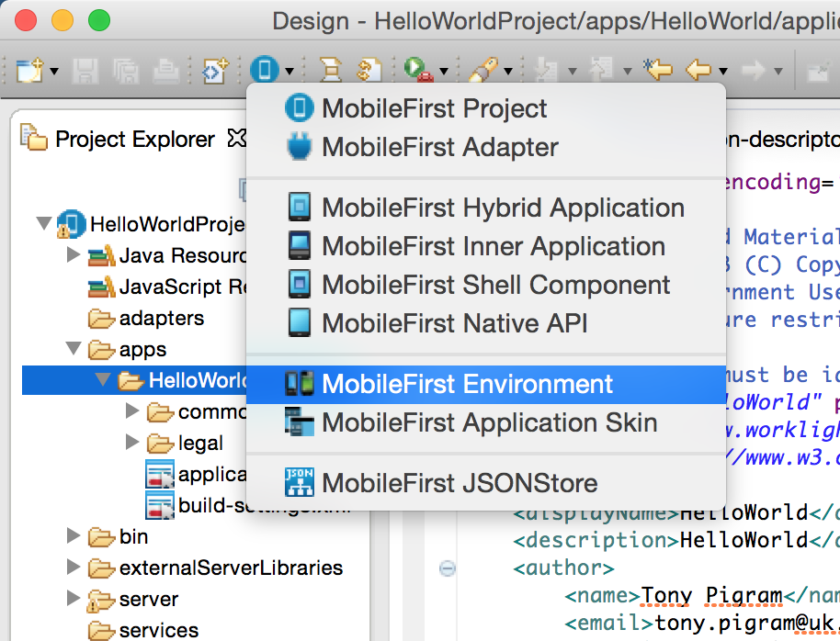840x641 pixels.
Task: Collapse the apps folder
Action: point(74,348)
